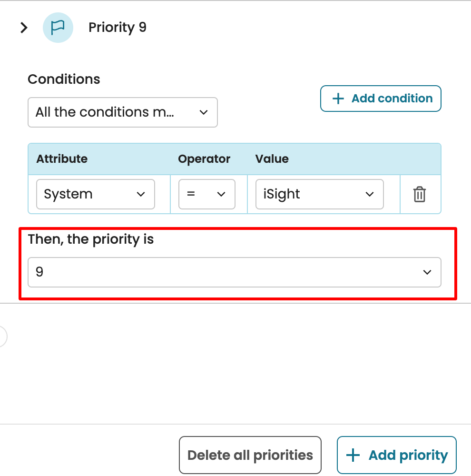
Task: Open the iSight value dropdown
Action: pyautogui.click(x=319, y=194)
